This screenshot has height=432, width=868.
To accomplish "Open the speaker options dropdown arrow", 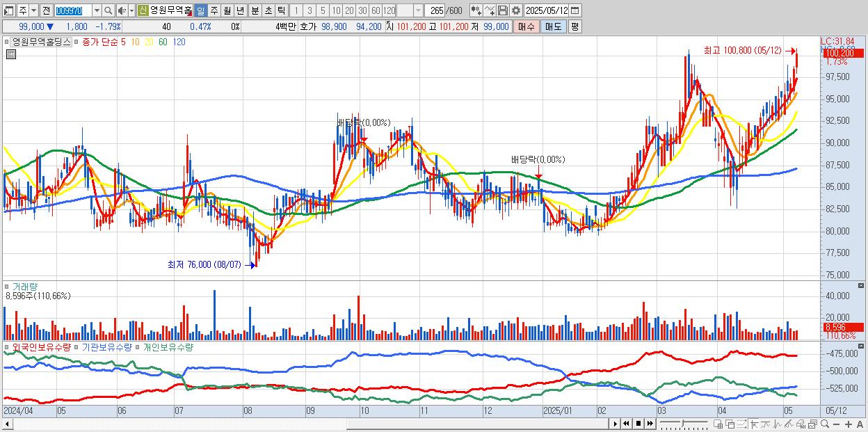I will pos(131,10).
